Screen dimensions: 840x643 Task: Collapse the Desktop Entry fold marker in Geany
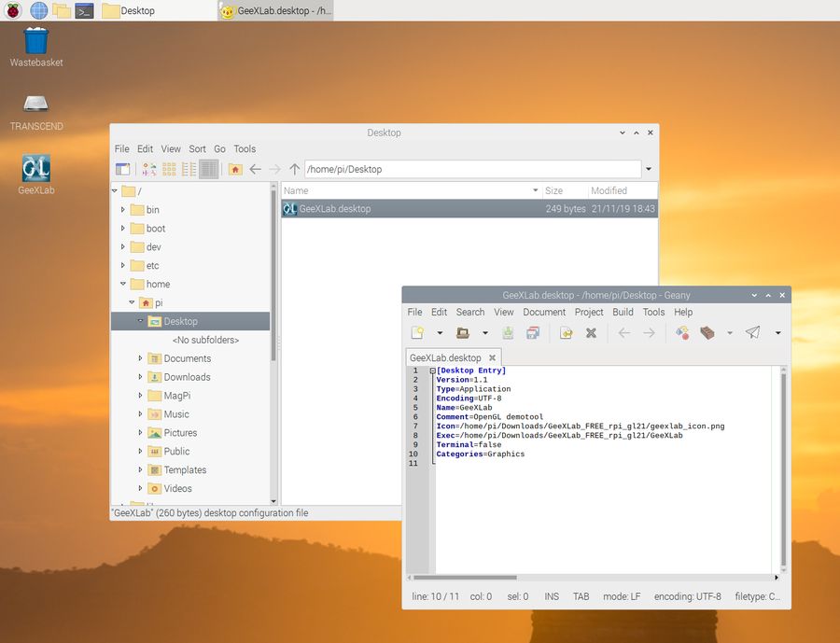pos(432,370)
